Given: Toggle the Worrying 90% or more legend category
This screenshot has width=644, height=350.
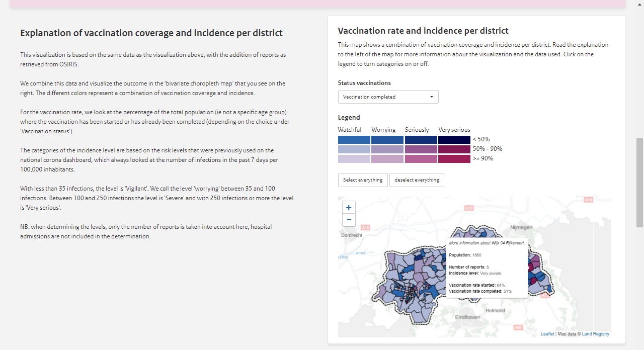Looking at the screenshot, I should (x=387, y=158).
